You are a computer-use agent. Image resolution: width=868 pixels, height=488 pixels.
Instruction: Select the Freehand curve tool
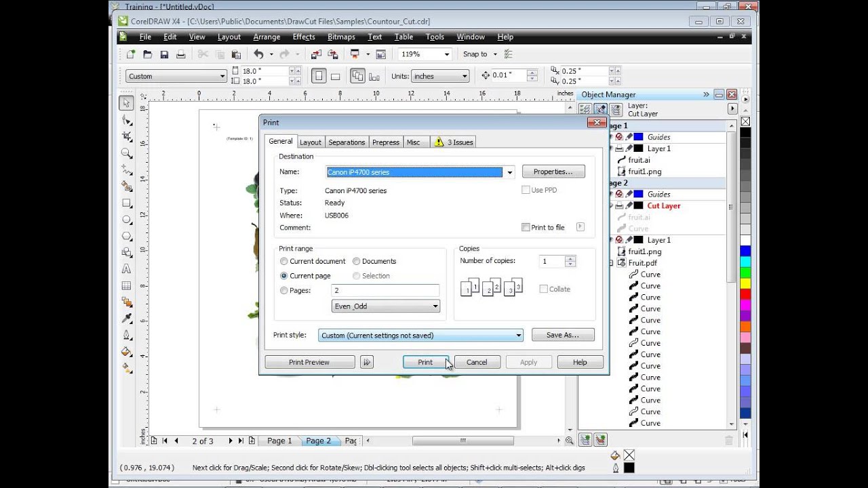pos(126,170)
